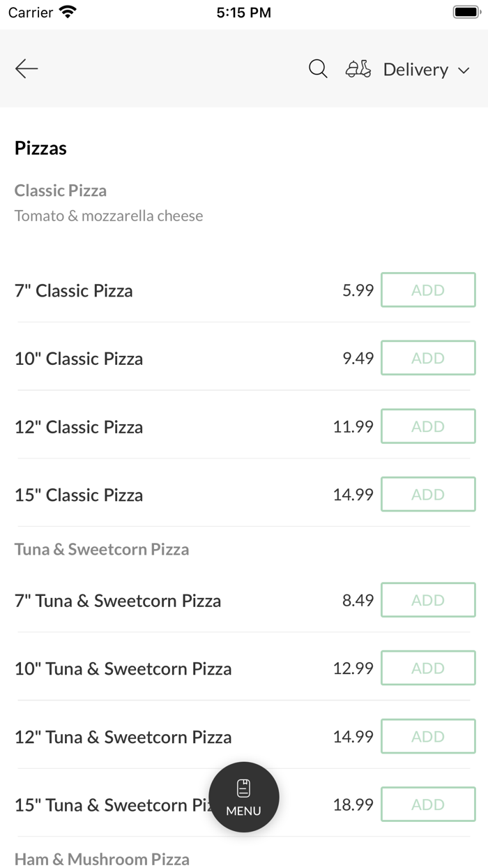Screen dimensions: 488x868
Task: Open search using the magnifier icon
Action: point(317,68)
